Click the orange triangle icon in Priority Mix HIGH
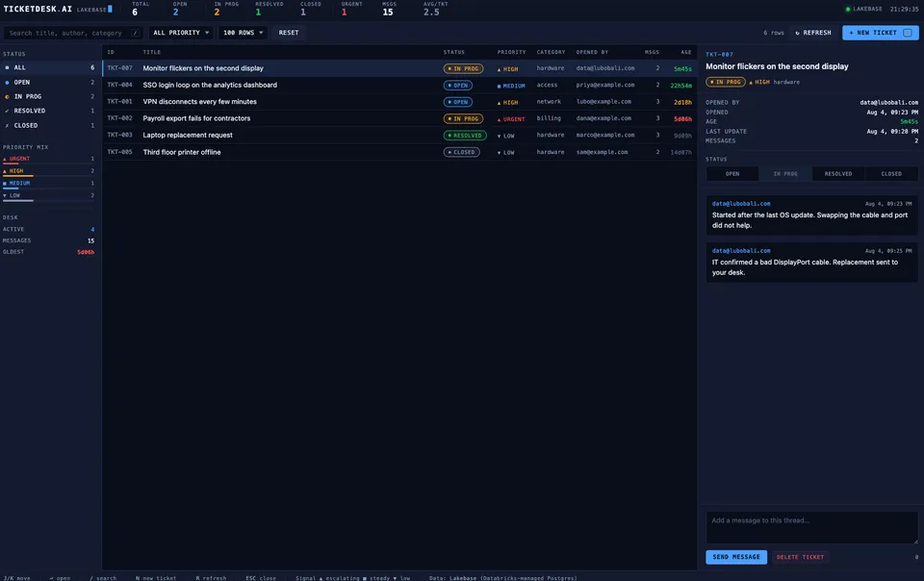This screenshot has height=581, width=924. tap(5, 171)
